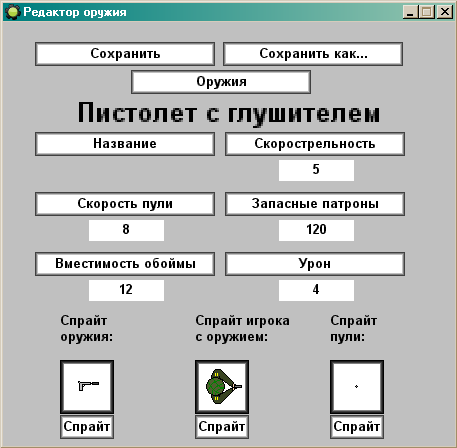Select the spare ammo field showing 120
Viewport: 457px width, 448px height.
point(316,230)
